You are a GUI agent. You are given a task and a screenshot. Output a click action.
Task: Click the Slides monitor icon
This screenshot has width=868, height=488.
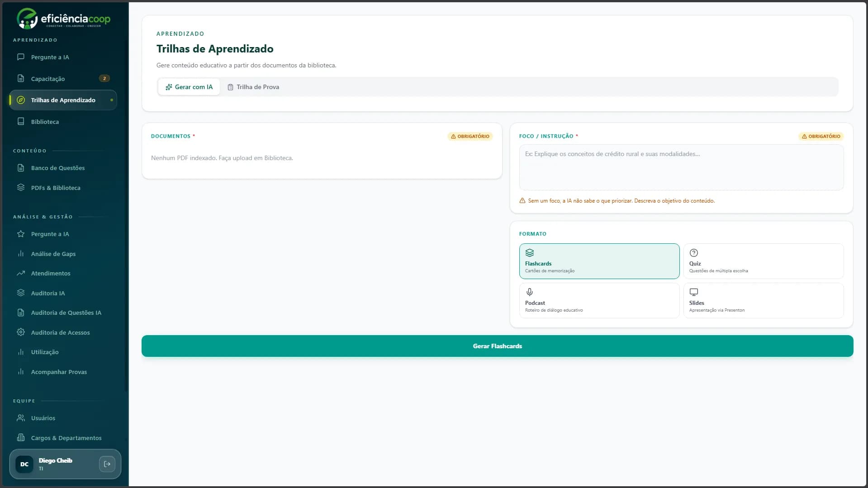[x=694, y=292]
